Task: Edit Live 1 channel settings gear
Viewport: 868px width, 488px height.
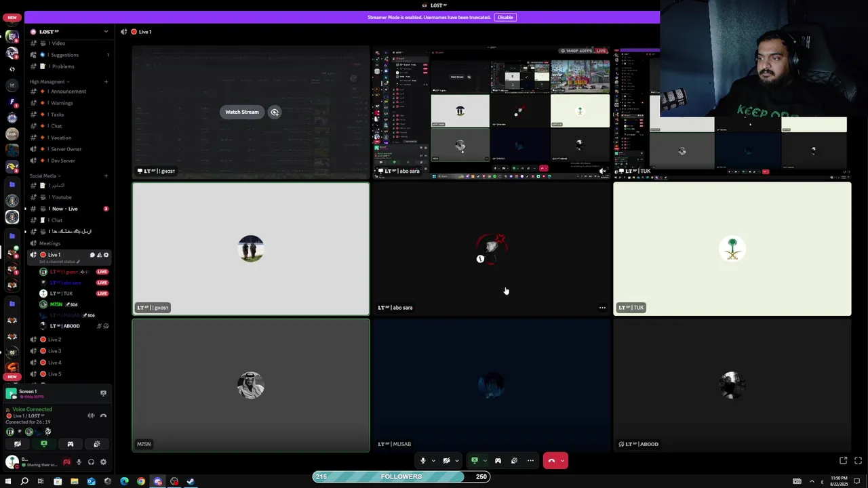Action: pos(106,255)
